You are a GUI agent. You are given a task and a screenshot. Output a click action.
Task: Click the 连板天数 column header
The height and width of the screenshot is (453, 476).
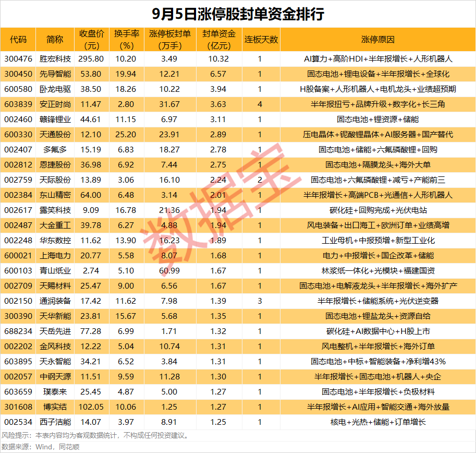(261, 40)
